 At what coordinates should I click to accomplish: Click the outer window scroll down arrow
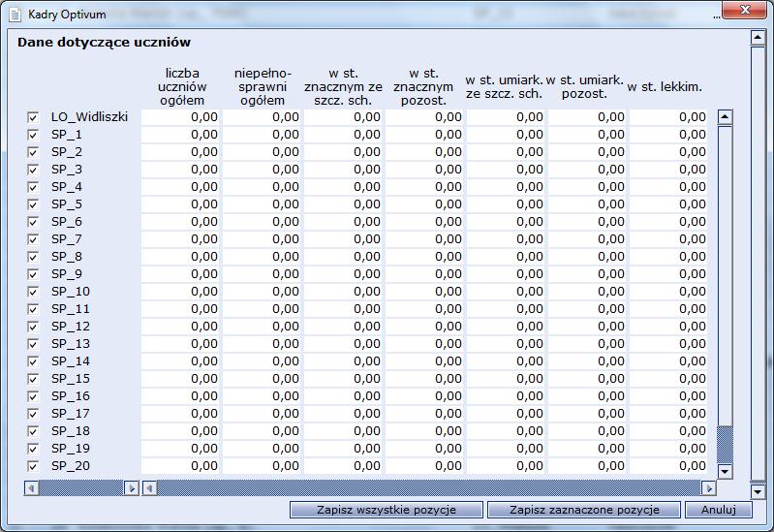758,491
